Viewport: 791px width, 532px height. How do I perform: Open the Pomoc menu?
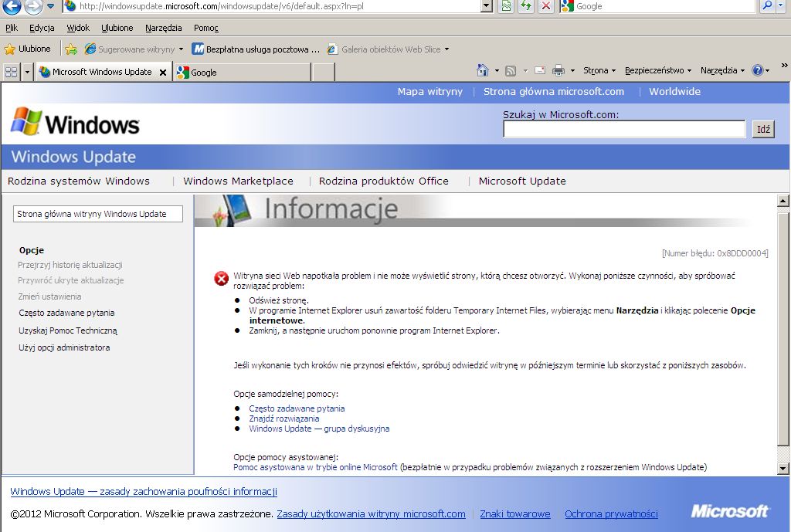(205, 28)
